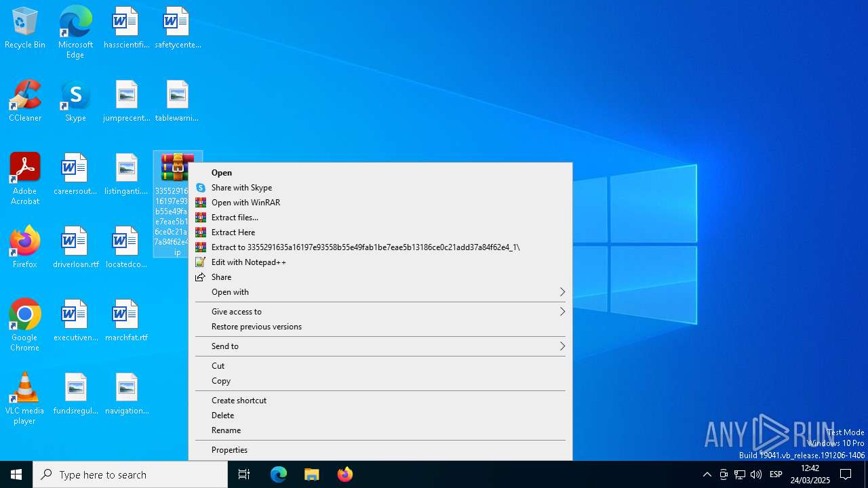Viewport: 868px width, 488px height.
Task: Choose Share with Skype
Action: point(380,188)
